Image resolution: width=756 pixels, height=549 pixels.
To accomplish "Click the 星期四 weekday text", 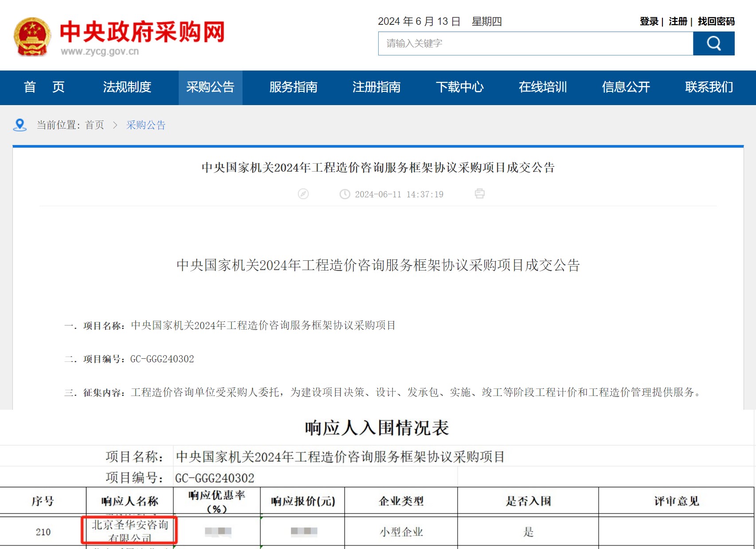I will pos(487,21).
